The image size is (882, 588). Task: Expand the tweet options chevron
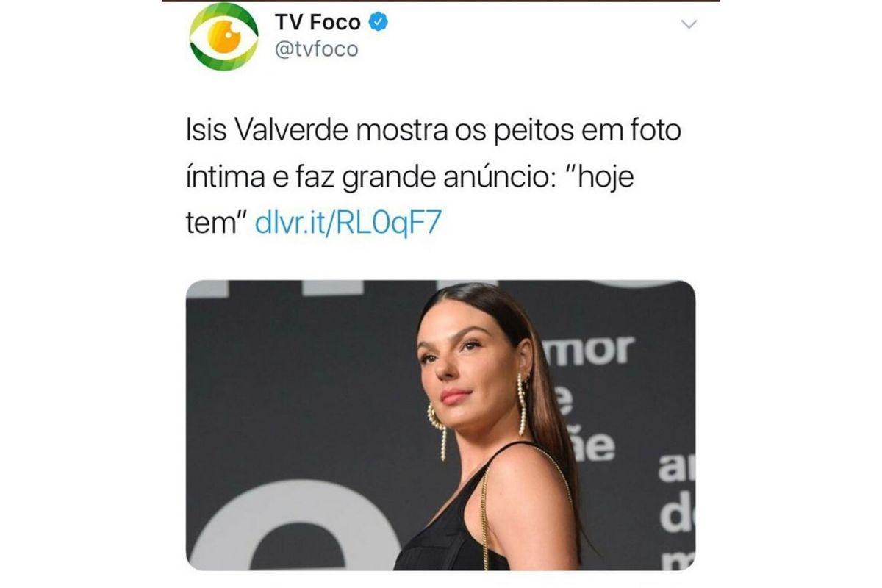tap(689, 24)
